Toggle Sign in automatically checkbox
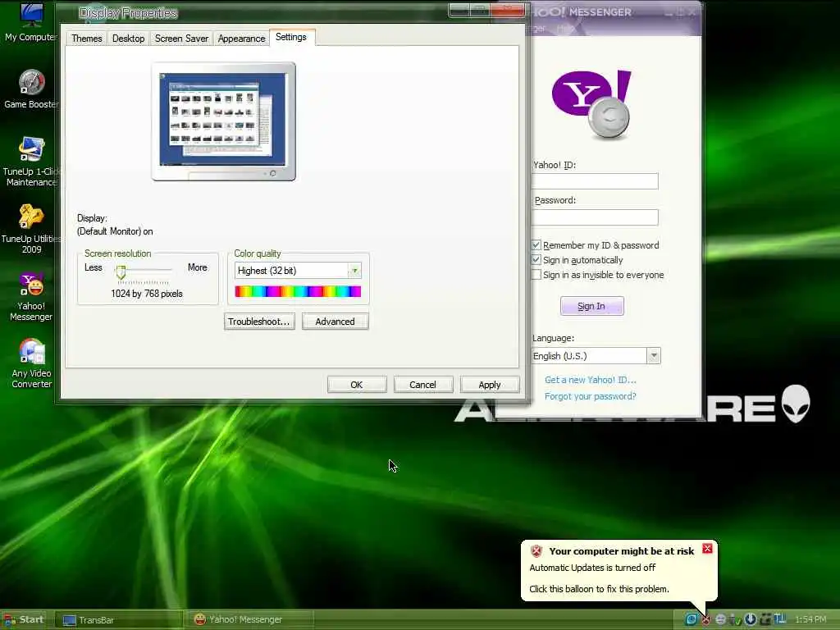840x630 pixels. pos(536,260)
